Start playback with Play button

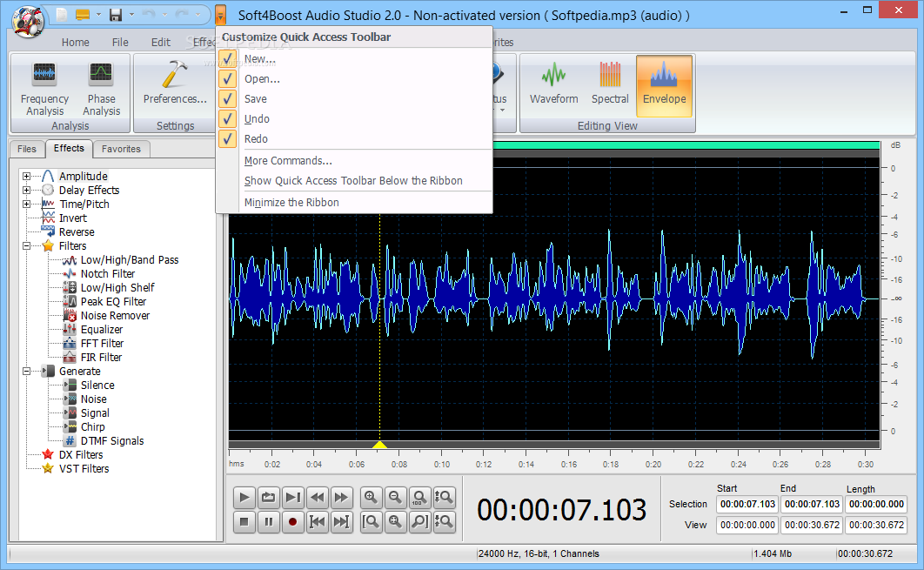coord(244,498)
